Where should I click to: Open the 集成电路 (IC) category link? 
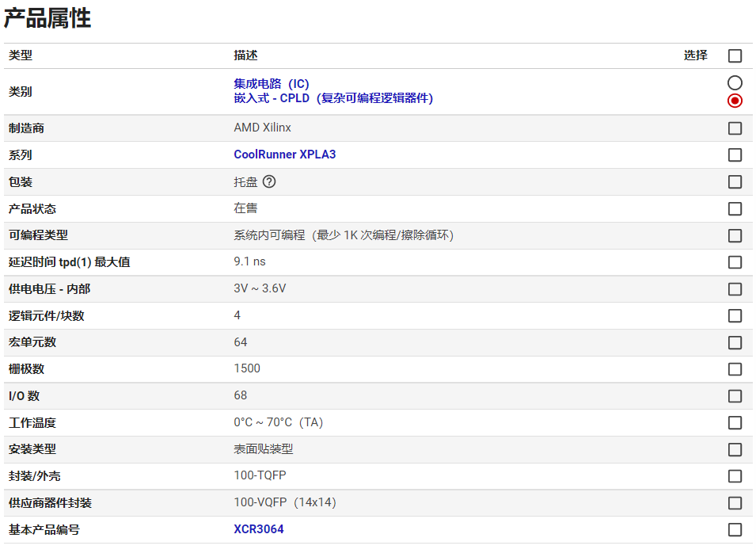(x=272, y=83)
